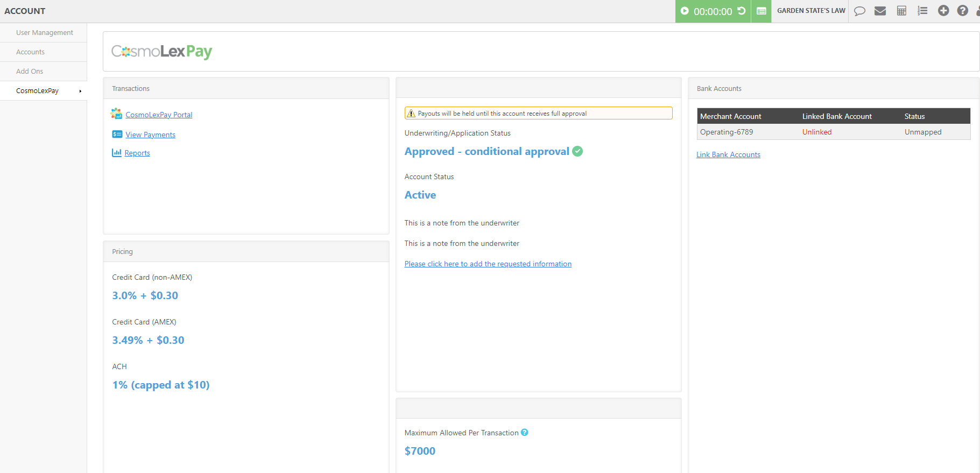Click the Active account status text

[420, 195]
